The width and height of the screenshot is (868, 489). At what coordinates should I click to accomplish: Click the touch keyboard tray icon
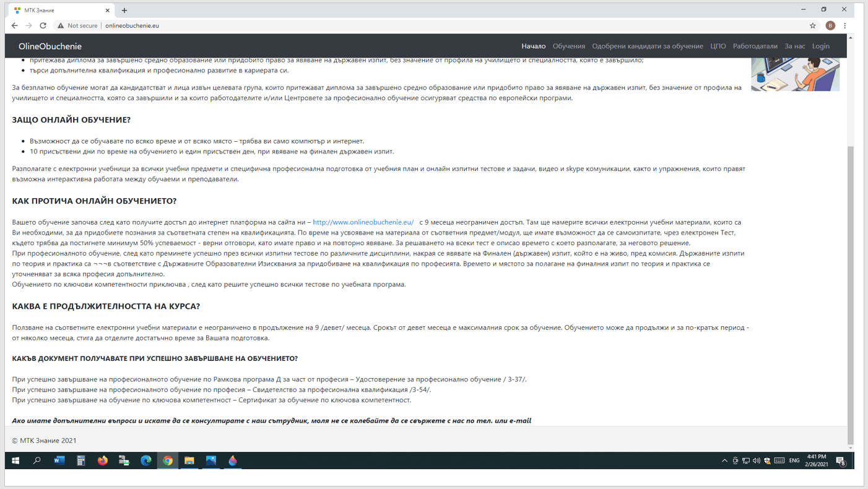click(779, 461)
